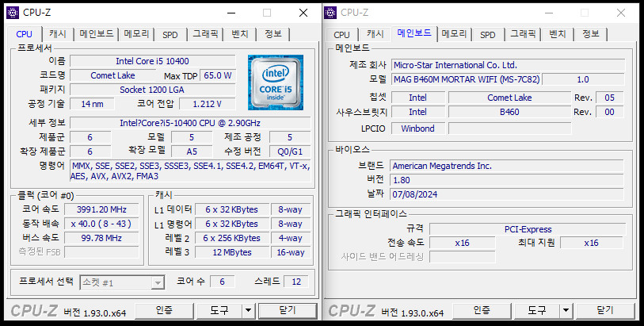Screen dimensions: 644x326
Task: Click the i5-10400 CPU @ 2.90GHz specification field
Action: tap(190, 123)
